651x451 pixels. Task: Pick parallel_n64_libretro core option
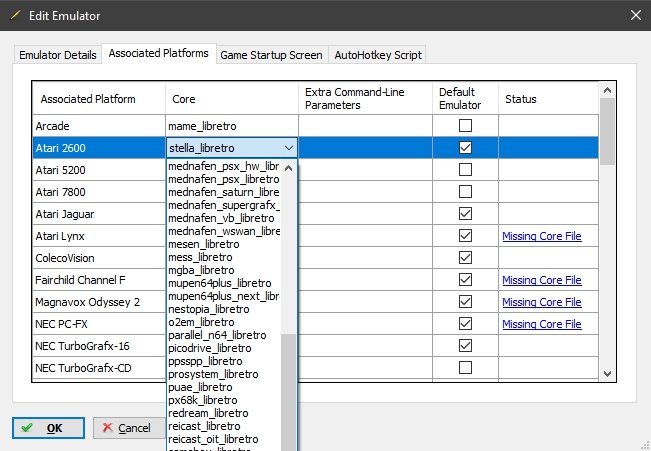(x=224, y=335)
